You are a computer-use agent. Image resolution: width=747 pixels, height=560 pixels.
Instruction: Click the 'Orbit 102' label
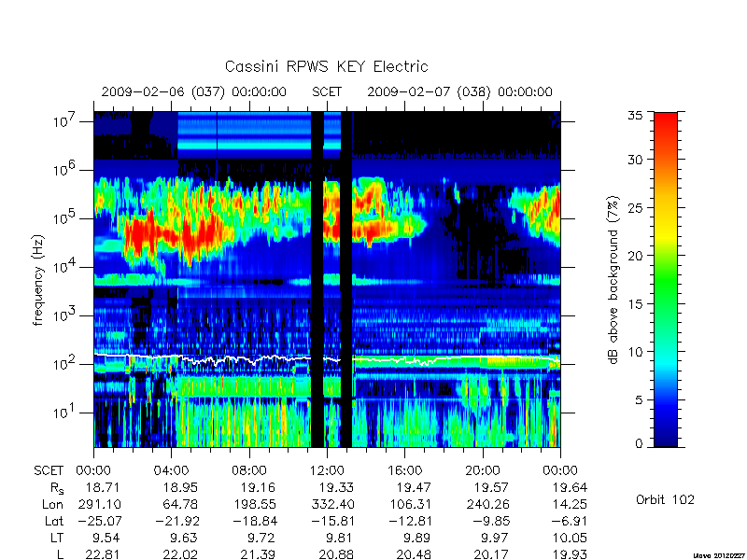665,500
